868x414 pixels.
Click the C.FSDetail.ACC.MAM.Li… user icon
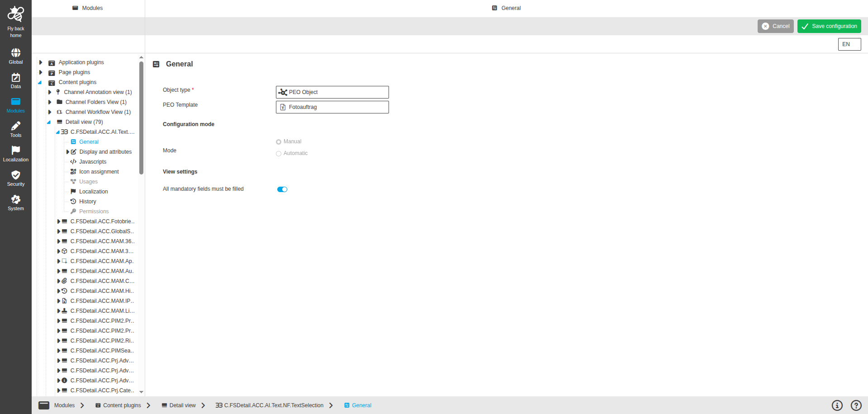tap(64, 311)
